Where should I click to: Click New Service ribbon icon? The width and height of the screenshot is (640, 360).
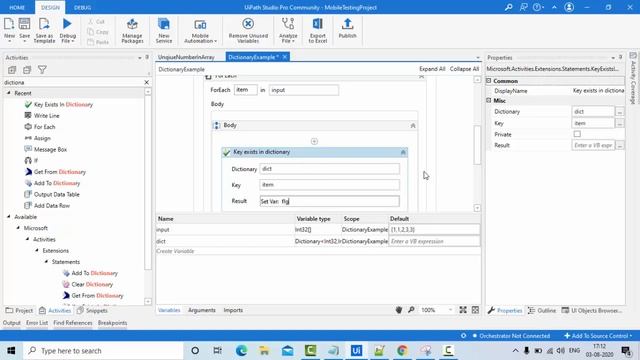164,31
